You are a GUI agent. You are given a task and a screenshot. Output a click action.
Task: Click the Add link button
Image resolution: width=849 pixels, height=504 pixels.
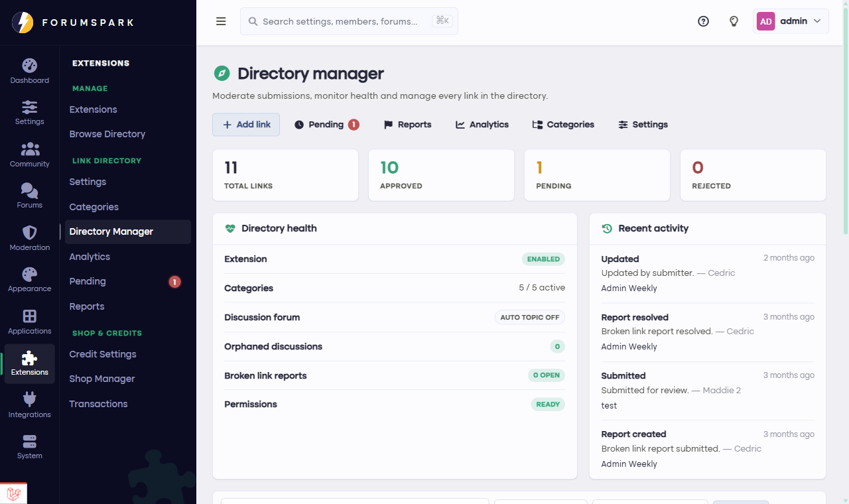point(246,125)
